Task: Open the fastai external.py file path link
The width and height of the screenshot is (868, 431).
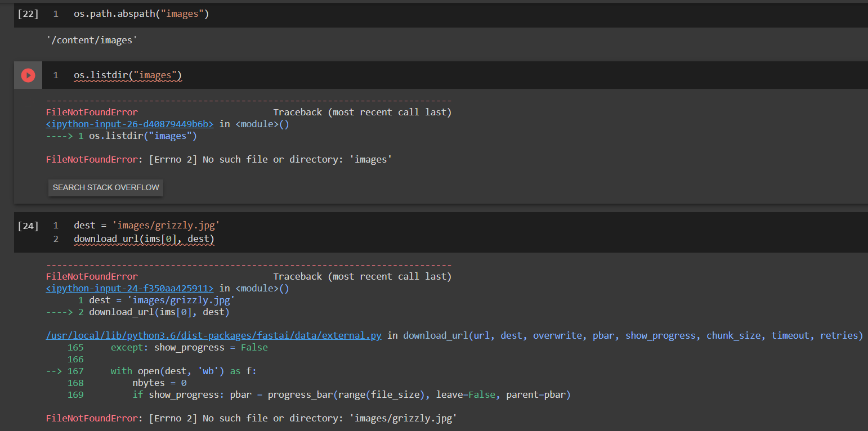Action: (x=213, y=336)
